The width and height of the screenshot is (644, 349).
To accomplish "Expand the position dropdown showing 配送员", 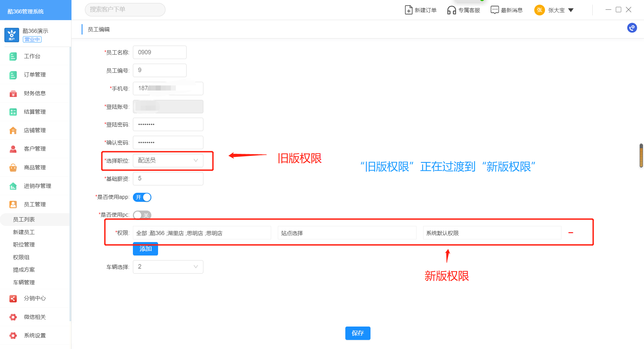I will click(168, 161).
